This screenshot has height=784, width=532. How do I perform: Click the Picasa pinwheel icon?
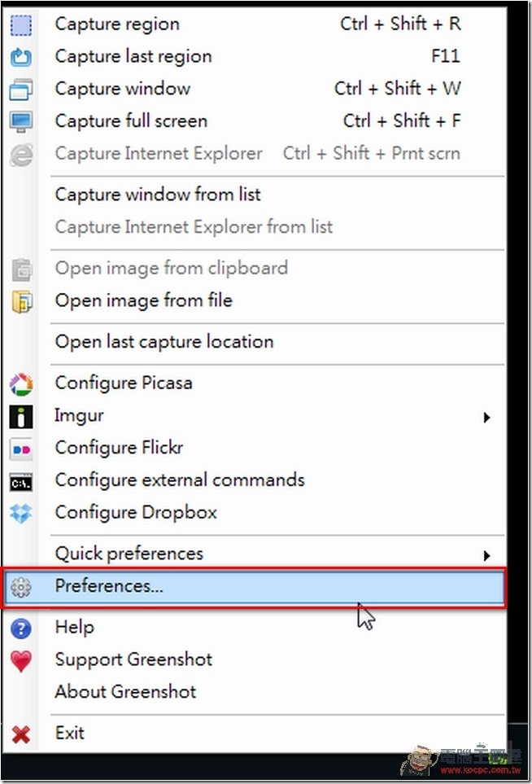click(21, 384)
